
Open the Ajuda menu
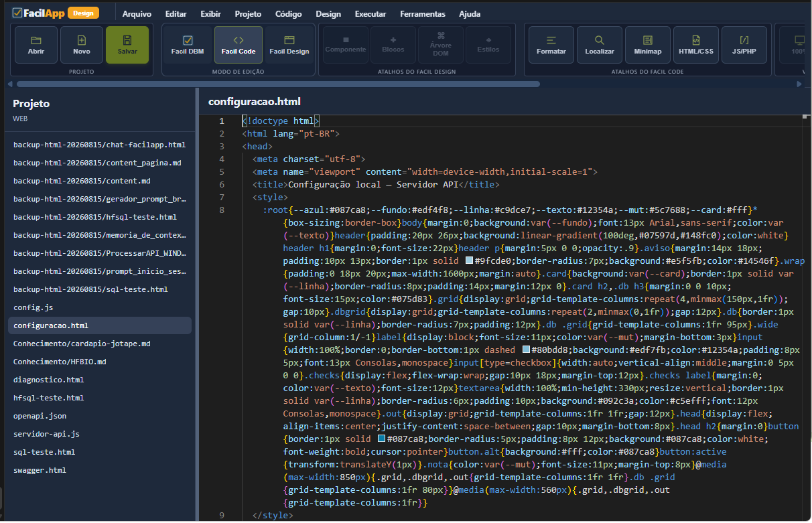pos(470,14)
